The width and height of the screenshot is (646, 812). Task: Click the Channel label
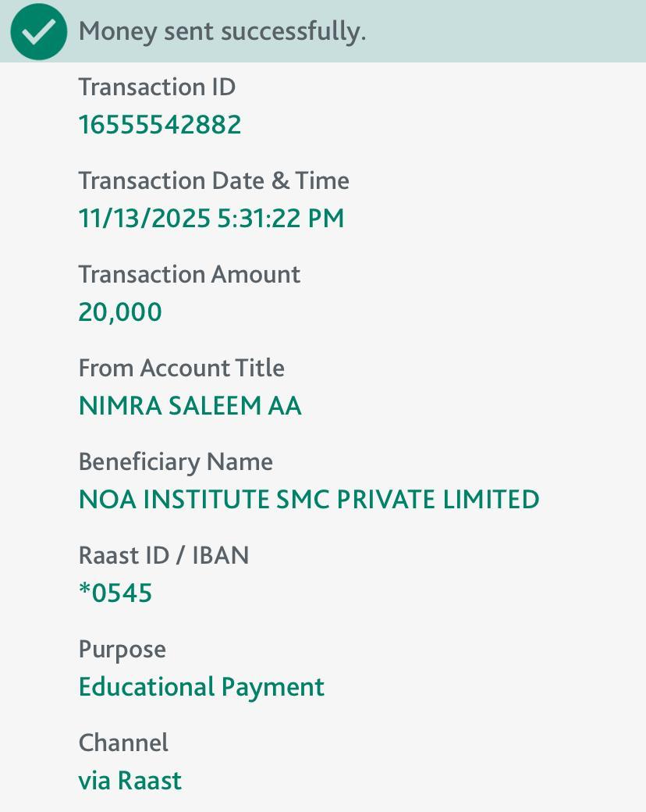123,743
